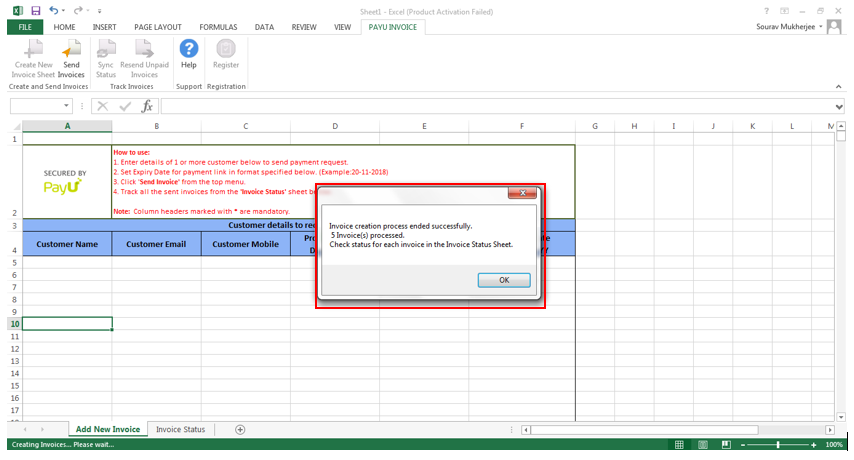854x460 pixels.
Task: Click the Customer Email header cell
Action: coord(156,244)
